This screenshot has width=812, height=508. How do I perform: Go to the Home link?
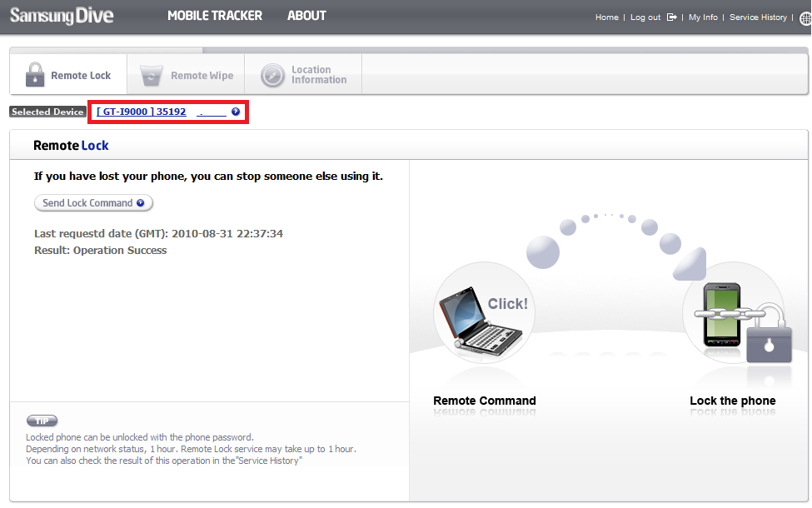607,17
